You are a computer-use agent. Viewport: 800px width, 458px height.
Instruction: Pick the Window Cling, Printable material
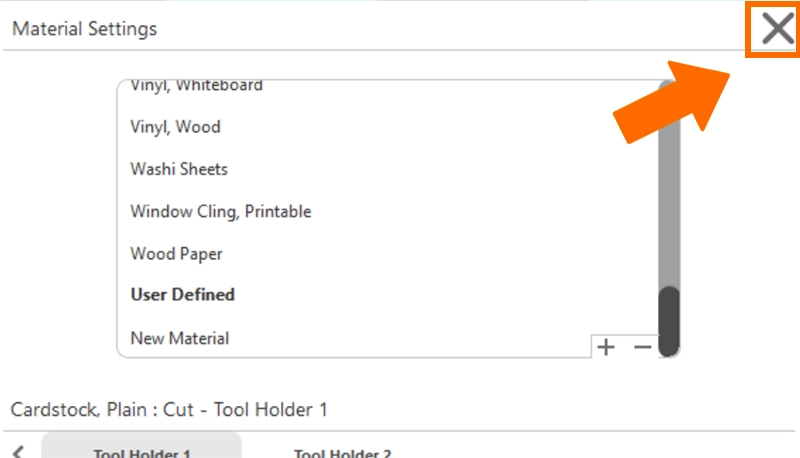(x=220, y=211)
